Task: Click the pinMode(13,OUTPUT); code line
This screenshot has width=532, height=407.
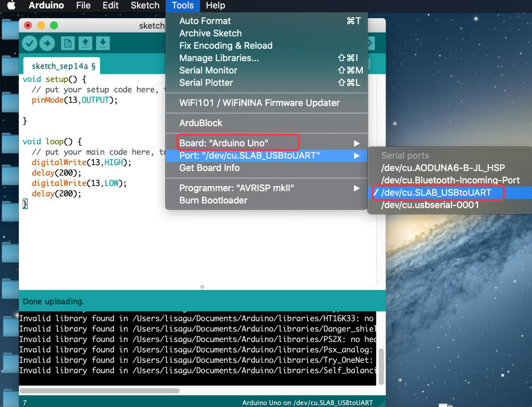Action: point(75,100)
